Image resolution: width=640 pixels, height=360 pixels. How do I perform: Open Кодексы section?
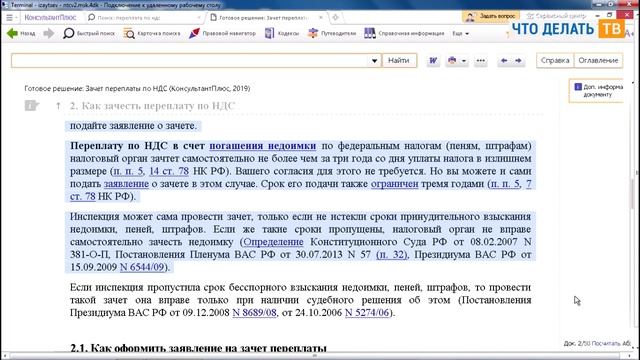[x=282, y=33]
